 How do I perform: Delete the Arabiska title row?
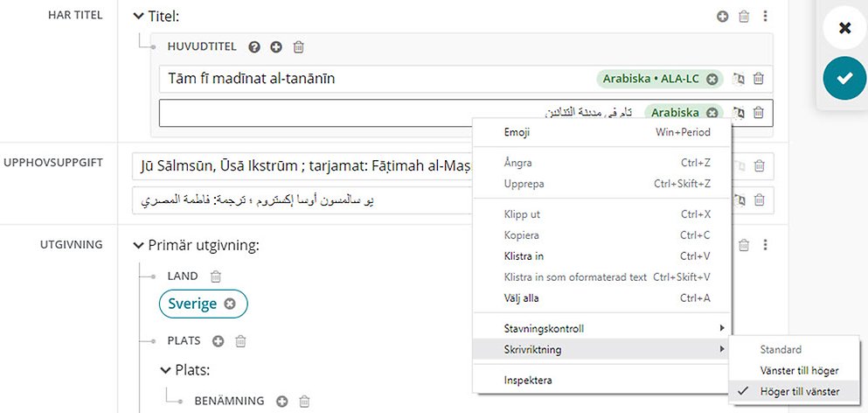pyautogui.click(x=759, y=113)
